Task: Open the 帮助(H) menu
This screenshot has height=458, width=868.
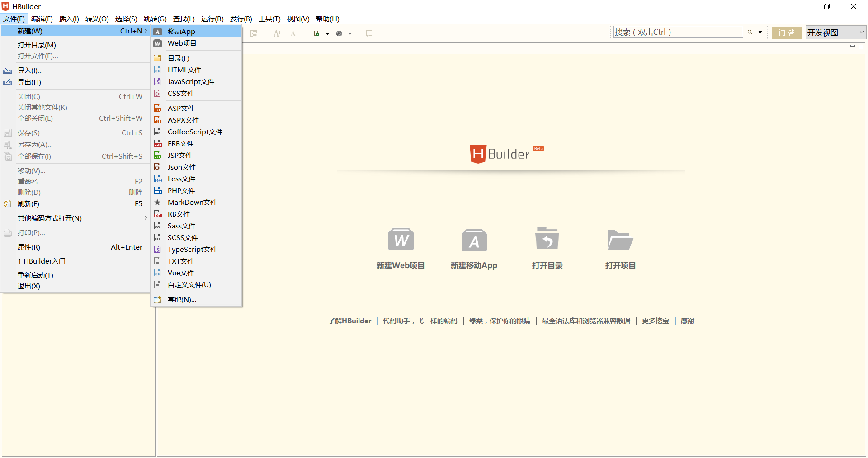Action: tap(328, 19)
